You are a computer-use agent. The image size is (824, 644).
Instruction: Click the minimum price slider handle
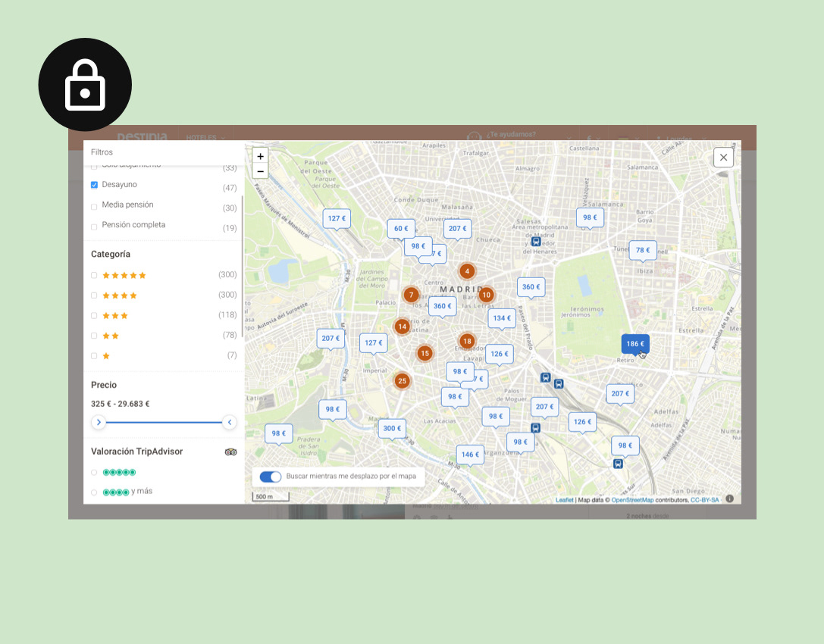click(x=99, y=422)
